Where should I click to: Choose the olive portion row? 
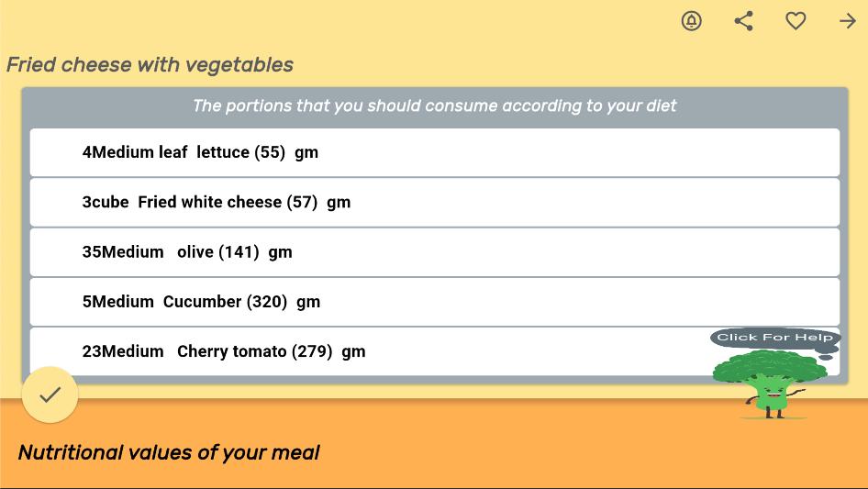[434, 251]
